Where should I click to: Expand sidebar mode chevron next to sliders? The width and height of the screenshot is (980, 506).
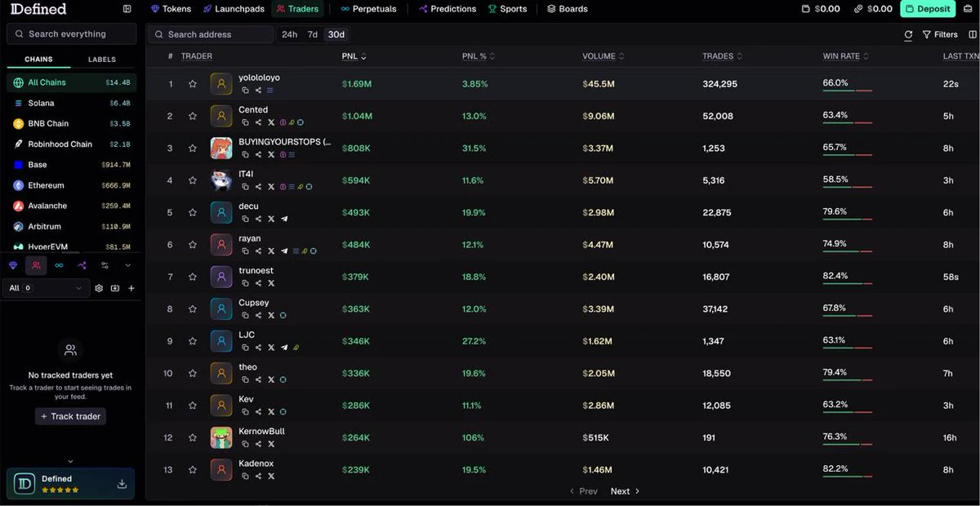coord(127,265)
